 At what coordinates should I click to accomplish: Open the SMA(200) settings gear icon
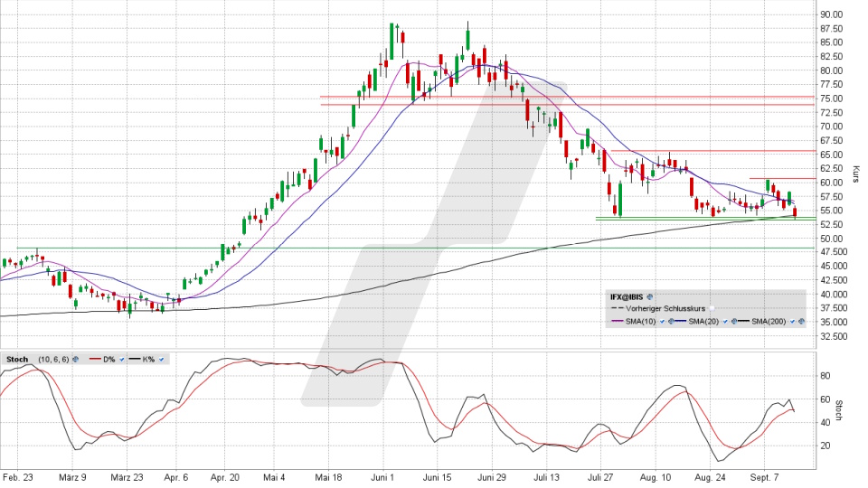point(801,322)
